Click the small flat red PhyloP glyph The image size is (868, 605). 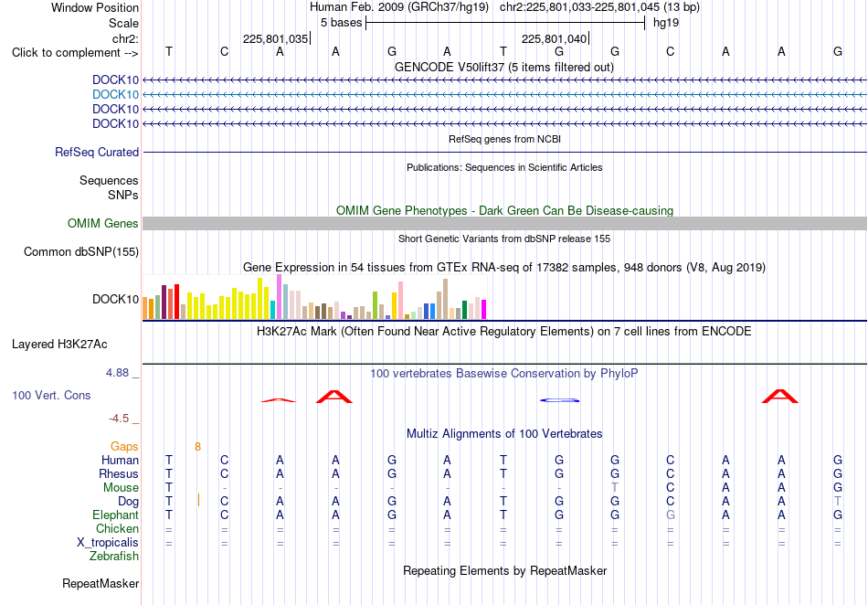(x=279, y=400)
